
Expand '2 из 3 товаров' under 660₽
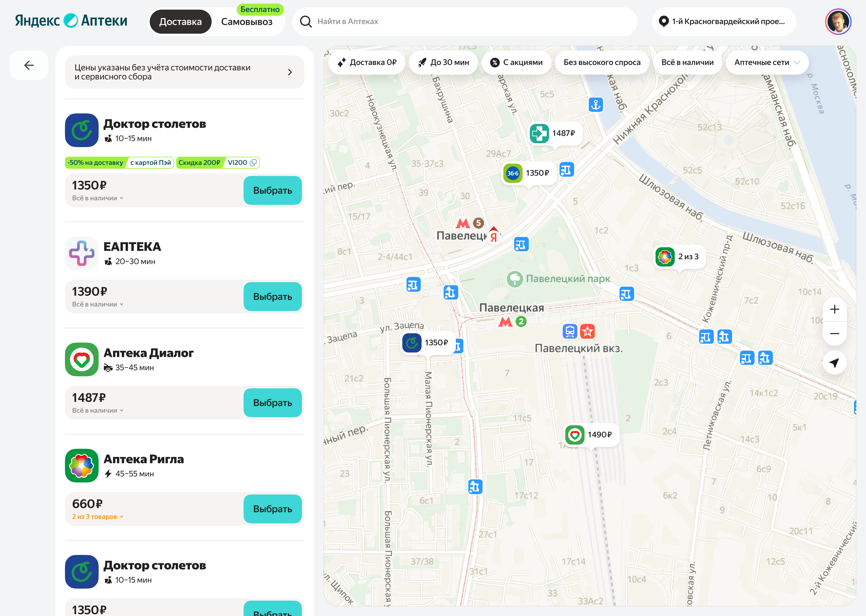tap(98, 517)
